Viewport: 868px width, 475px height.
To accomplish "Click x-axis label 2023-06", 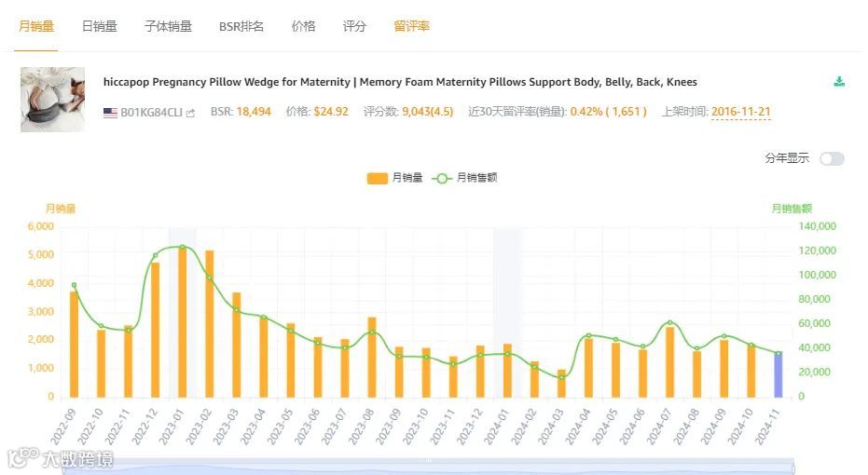I will tap(308, 427).
